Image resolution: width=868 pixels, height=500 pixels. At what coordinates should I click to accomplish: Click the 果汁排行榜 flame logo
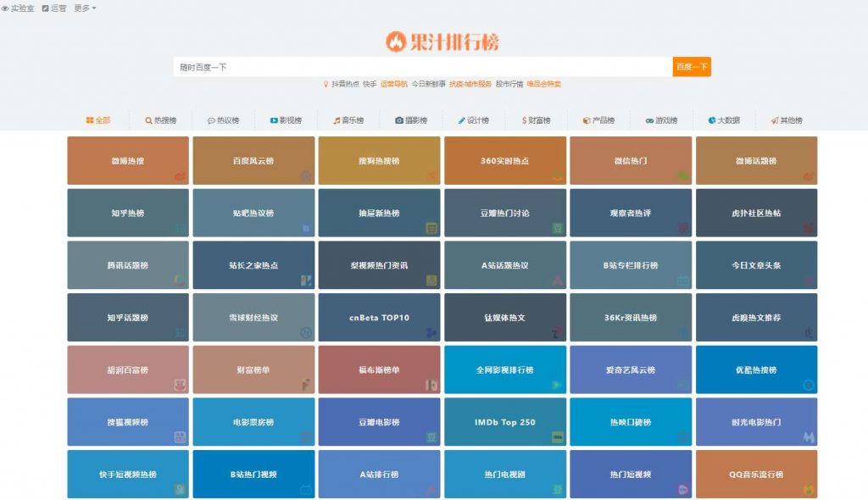tap(442, 42)
